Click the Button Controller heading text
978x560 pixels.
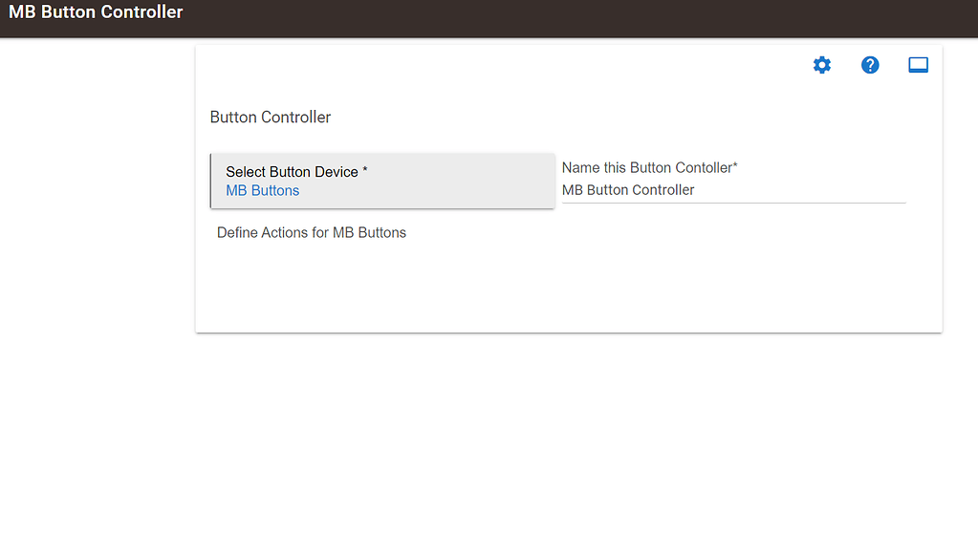270,118
